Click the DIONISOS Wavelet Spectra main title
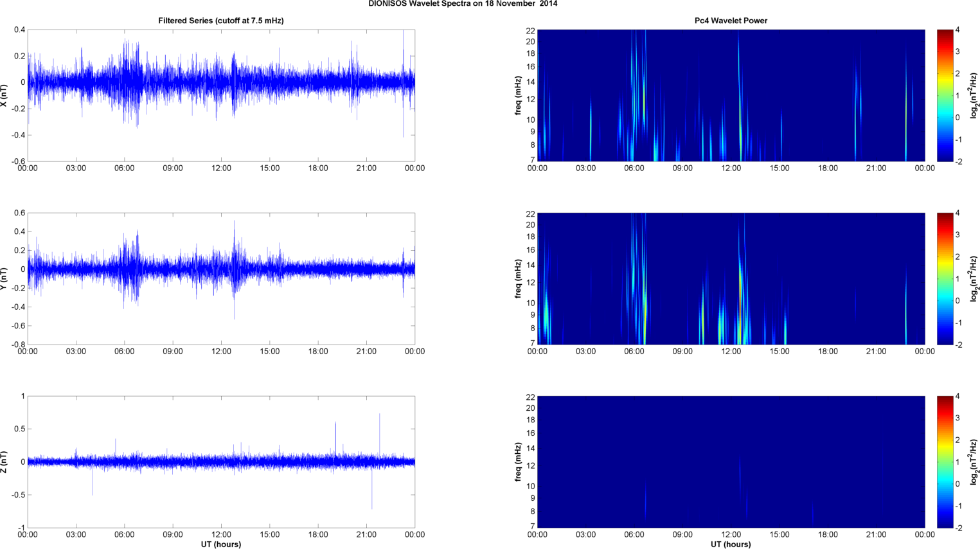 point(463,4)
